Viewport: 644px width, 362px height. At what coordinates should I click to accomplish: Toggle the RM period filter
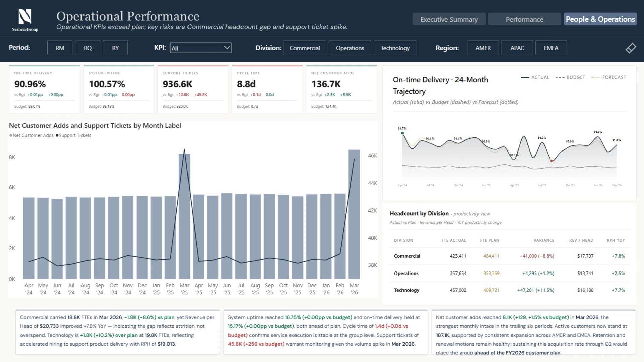(60, 48)
